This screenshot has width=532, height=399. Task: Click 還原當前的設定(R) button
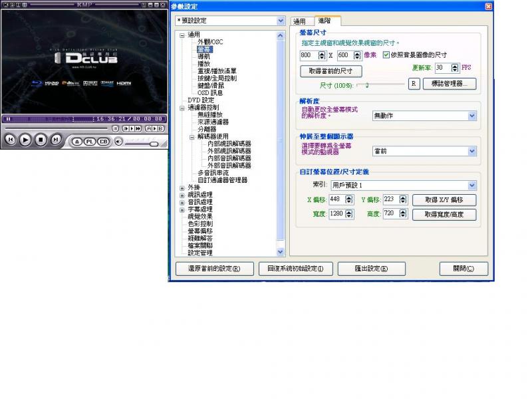tap(214, 269)
